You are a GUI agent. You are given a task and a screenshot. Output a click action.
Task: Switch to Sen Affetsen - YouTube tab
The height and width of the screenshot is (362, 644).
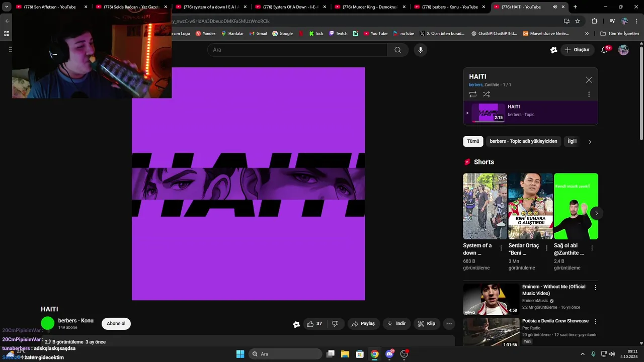(x=50, y=7)
